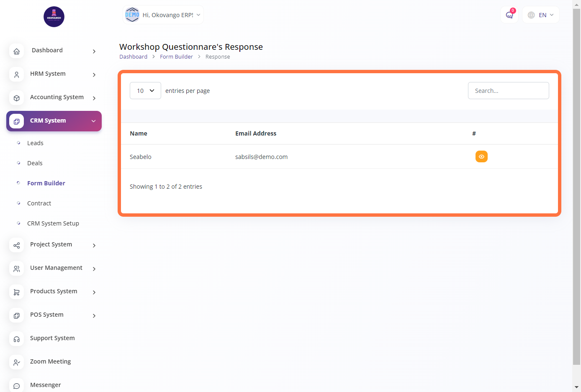
Task: Open Deals in the CRM submenu
Action: pyautogui.click(x=35, y=163)
